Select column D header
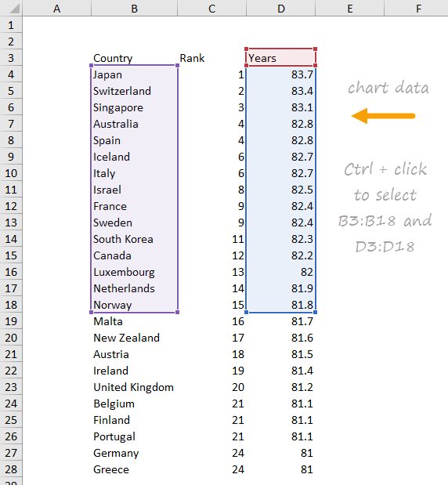 (x=280, y=8)
